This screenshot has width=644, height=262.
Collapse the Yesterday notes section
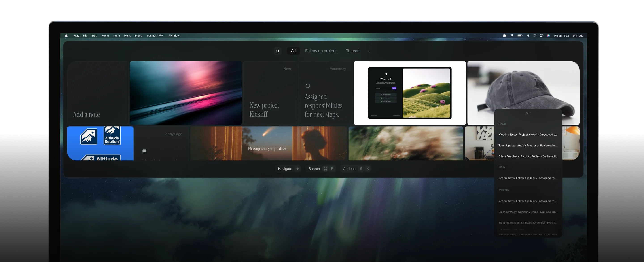click(x=504, y=190)
